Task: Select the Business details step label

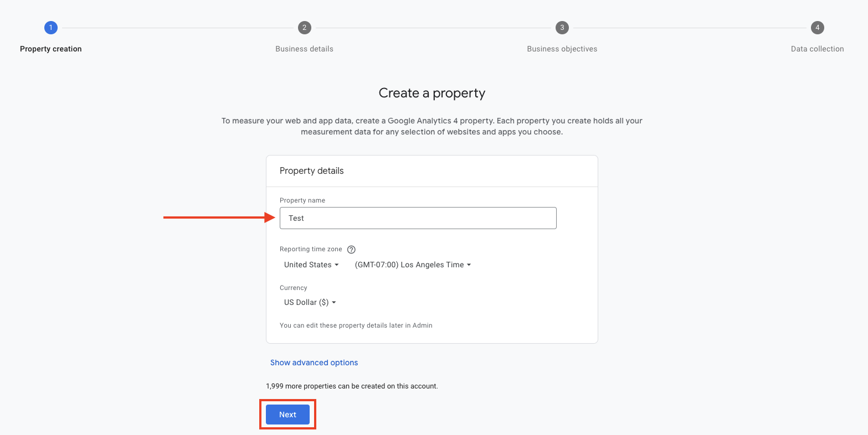Action: 304,49
